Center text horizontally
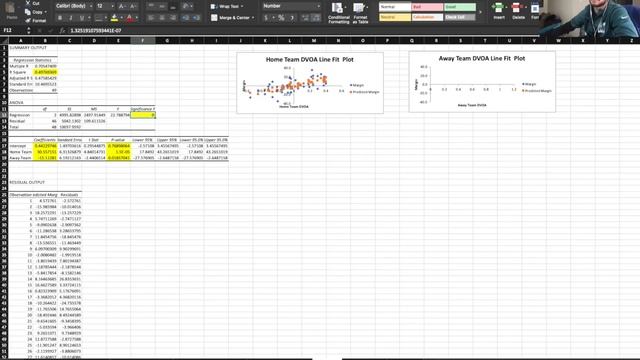 [162, 18]
